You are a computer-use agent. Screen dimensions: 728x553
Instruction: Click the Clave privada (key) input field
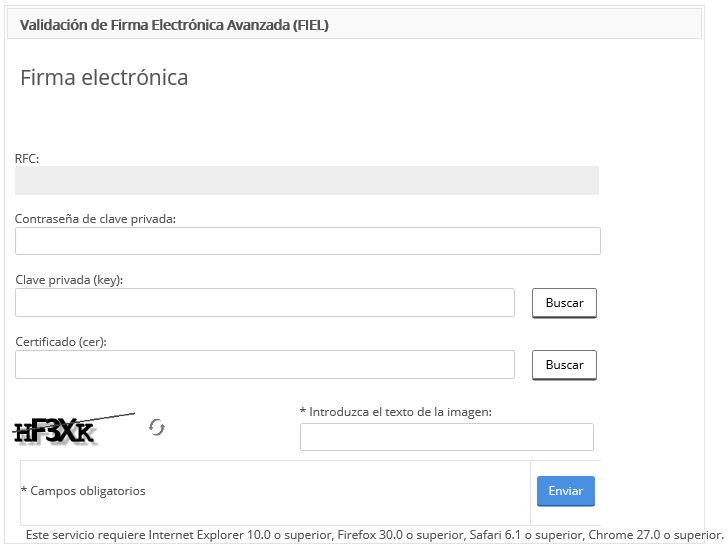click(265, 303)
